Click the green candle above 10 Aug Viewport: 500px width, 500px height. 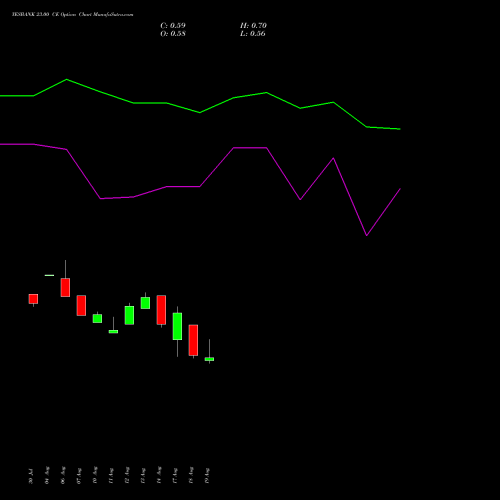97,318
